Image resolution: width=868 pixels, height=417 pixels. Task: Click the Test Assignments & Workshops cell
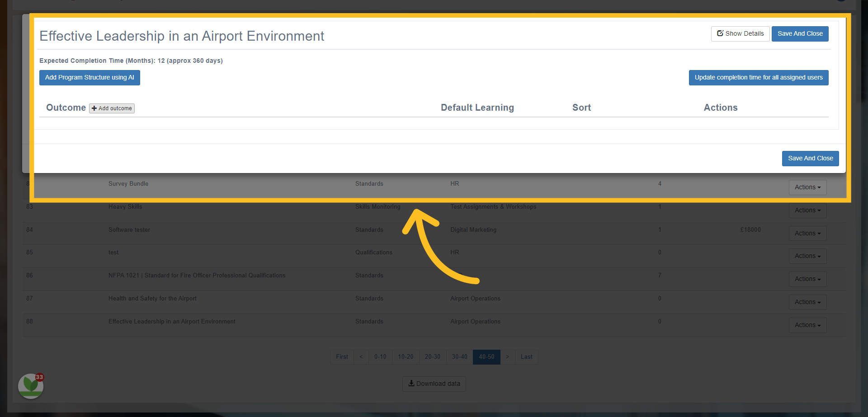[x=493, y=207]
